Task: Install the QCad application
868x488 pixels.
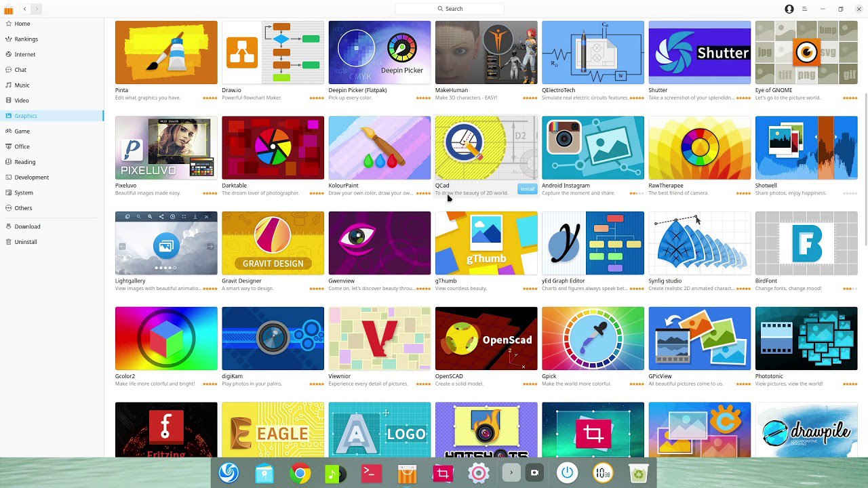Action: (x=527, y=189)
